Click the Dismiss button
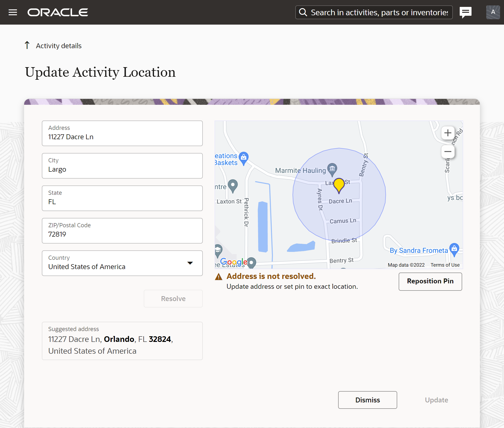This screenshot has height=428, width=504. click(x=367, y=400)
